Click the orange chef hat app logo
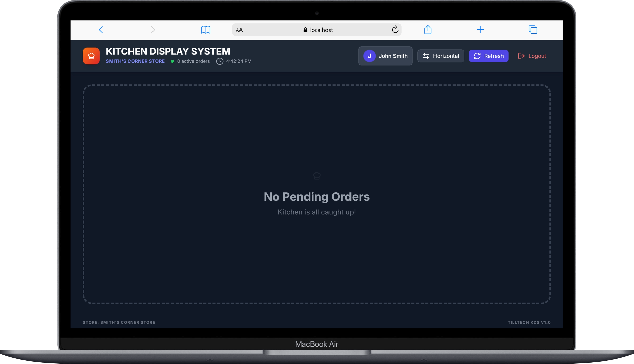The width and height of the screenshot is (634, 364). (x=91, y=56)
